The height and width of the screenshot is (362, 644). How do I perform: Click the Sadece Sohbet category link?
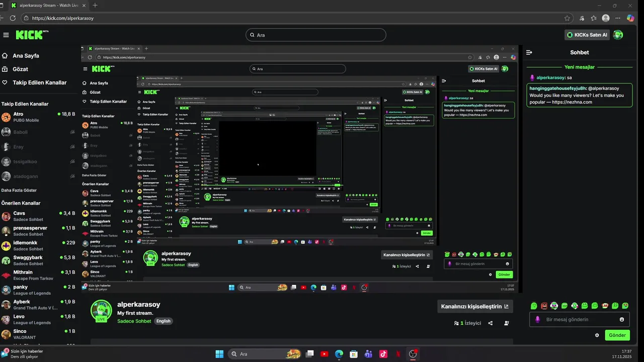134,321
